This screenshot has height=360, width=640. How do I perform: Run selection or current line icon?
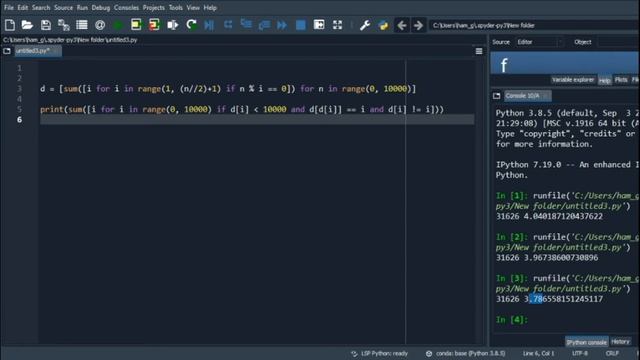point(173,25)
